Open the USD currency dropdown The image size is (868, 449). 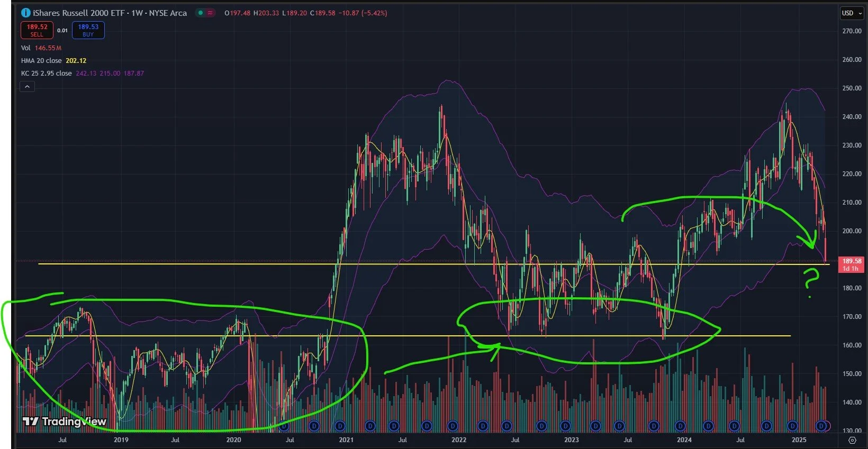coord(852,13)
